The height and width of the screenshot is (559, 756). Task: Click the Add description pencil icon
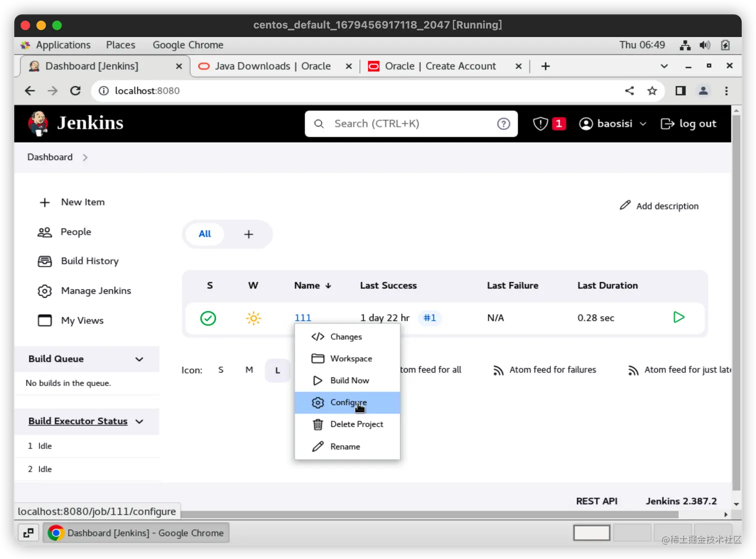(x=625, y=205)
